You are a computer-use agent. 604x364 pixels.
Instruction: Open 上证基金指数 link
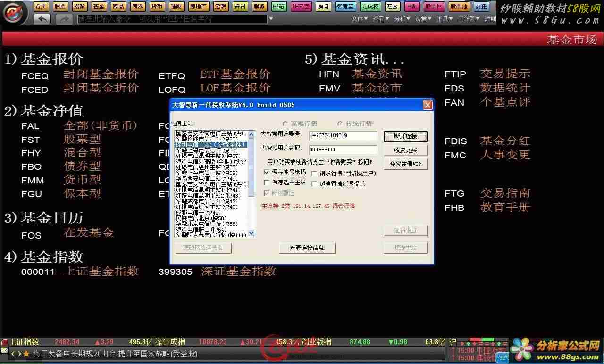(x=101, y=271)
